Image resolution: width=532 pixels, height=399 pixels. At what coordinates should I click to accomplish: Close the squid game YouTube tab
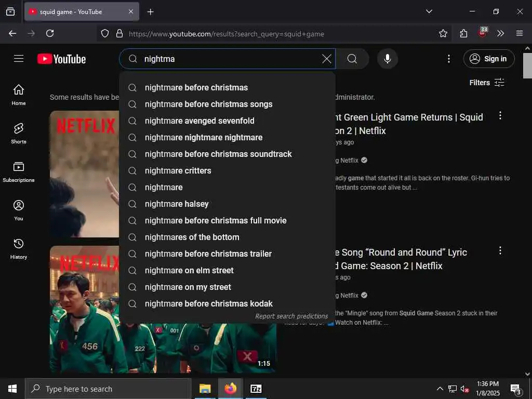coord(131,12)
